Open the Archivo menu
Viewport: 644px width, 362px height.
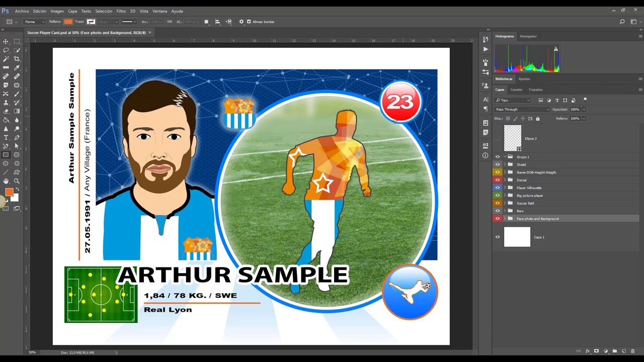pyautogui.click(x=22, y=11)
